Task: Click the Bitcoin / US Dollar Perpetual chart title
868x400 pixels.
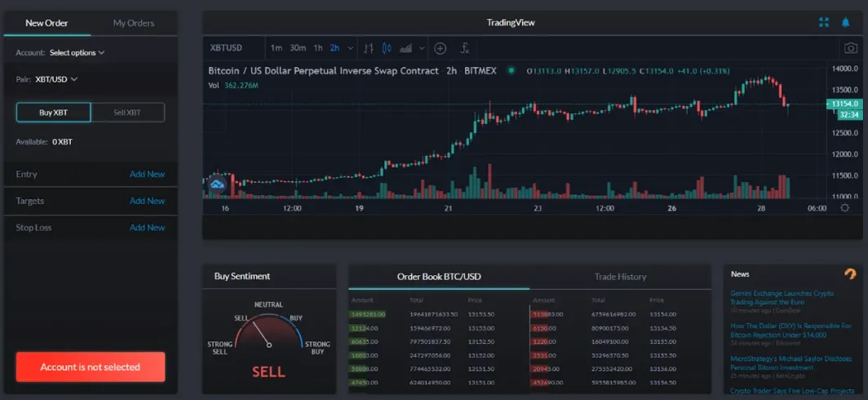Action: coord(323,71)
